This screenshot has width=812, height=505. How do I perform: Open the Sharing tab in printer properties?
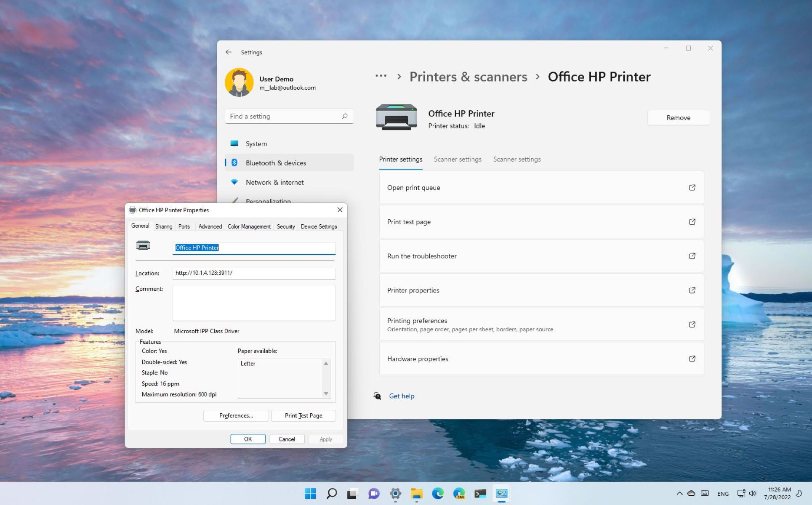[x=163, y=226]
